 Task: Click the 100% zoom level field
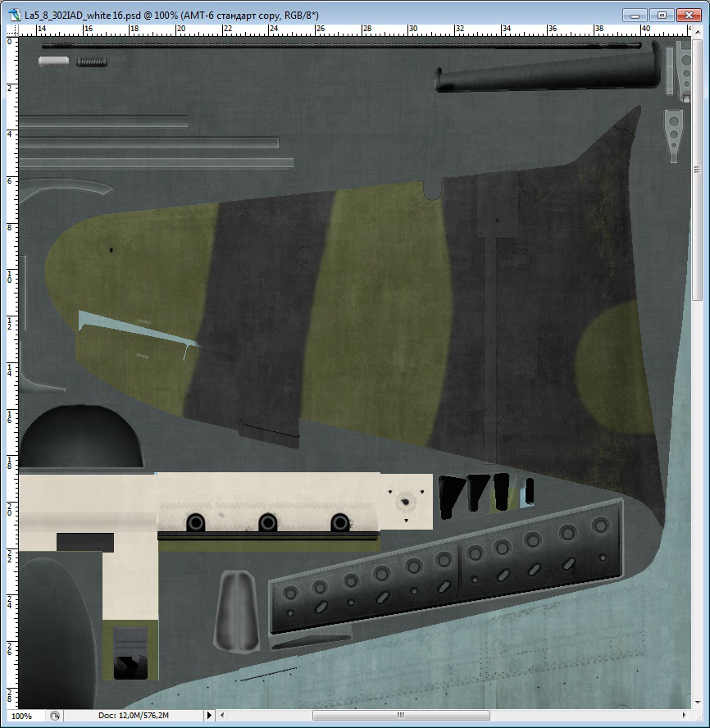point(27,716)
